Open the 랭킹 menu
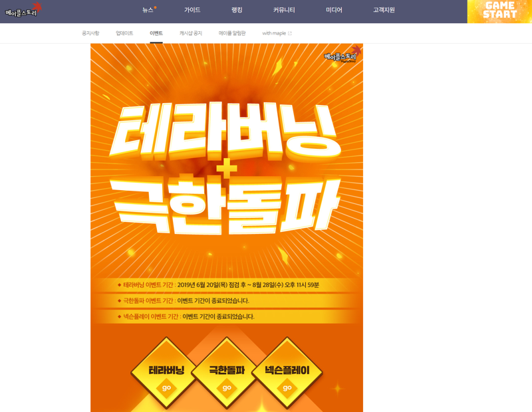The image size is (532, 412). 237,10
